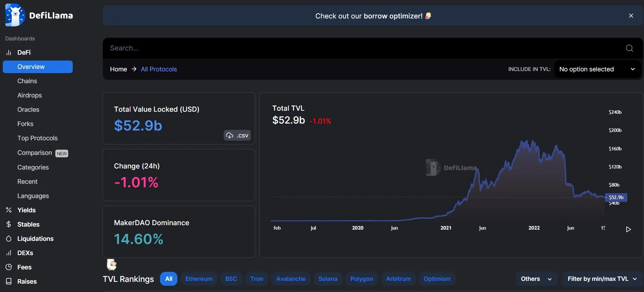
Task: Open the Chains page
Action: click(x=27, y=81)
